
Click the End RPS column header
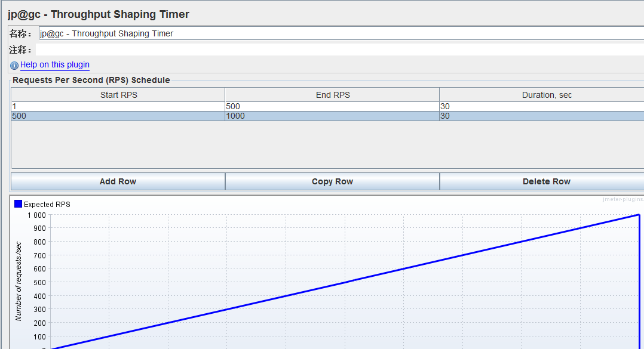[x=332, y=95]
